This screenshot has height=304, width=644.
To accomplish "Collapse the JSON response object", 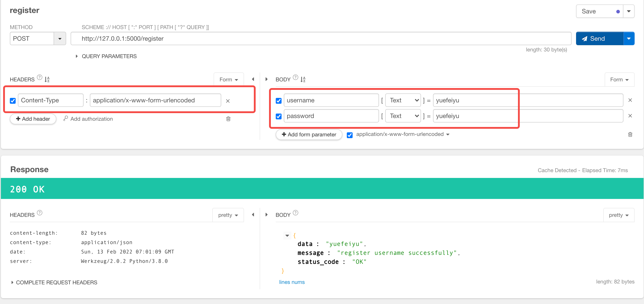I will 287,236.
